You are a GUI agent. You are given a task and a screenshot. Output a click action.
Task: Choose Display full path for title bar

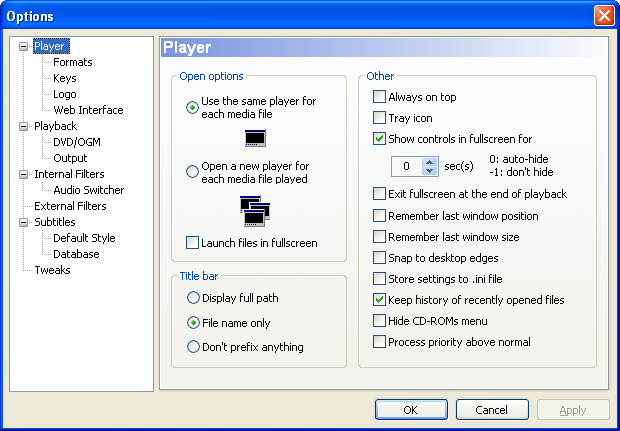click(193, 297)
